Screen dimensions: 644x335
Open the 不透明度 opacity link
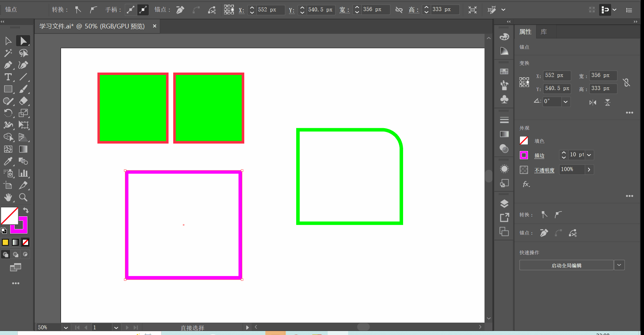point(544,170)
